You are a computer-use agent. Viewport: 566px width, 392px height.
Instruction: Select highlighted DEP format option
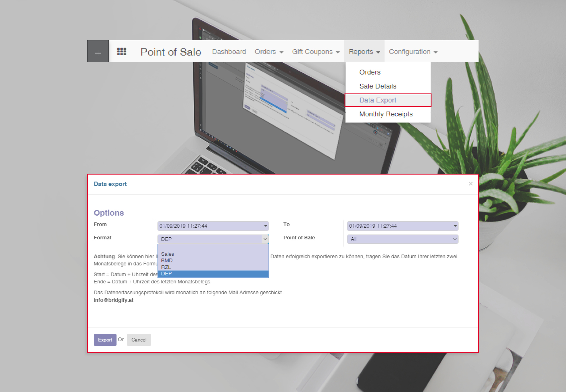(x=213, y=274)
